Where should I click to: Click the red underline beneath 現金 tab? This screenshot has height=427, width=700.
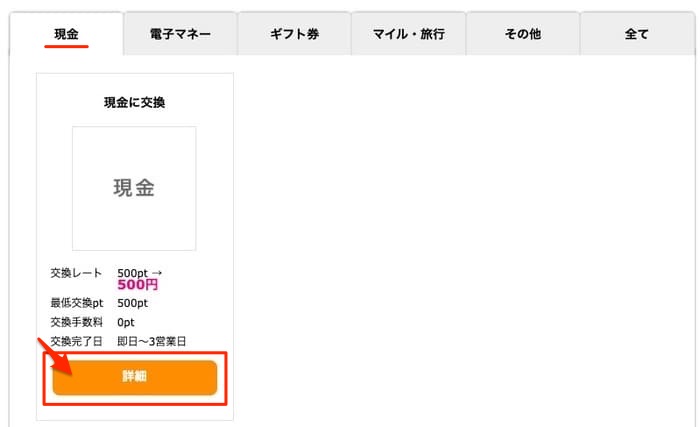[x=67, y=46]
